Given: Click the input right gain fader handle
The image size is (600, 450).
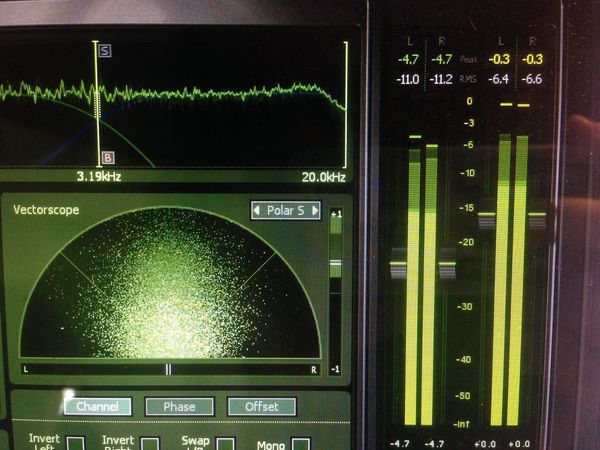Looking at the screenshot, I should (x=447, y=264).
